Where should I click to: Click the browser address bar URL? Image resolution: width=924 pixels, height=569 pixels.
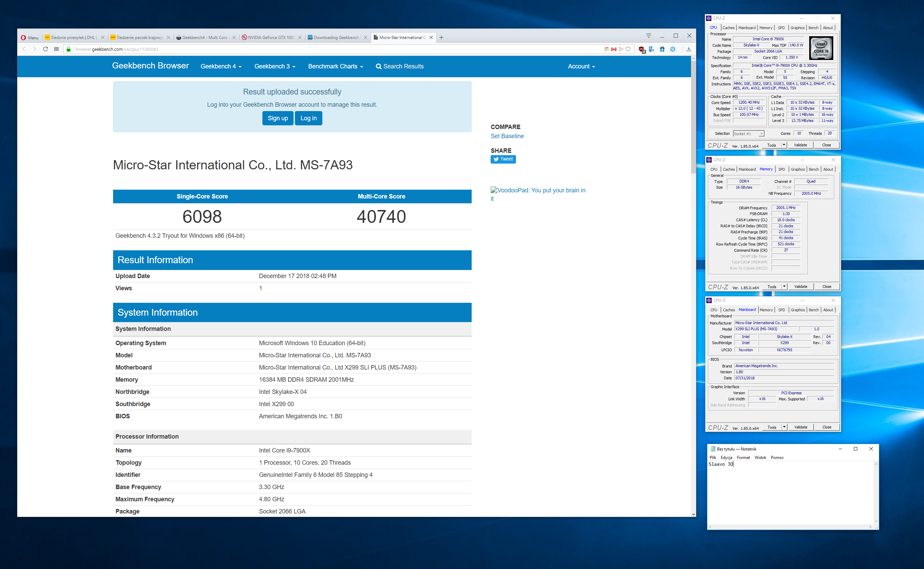116,49
